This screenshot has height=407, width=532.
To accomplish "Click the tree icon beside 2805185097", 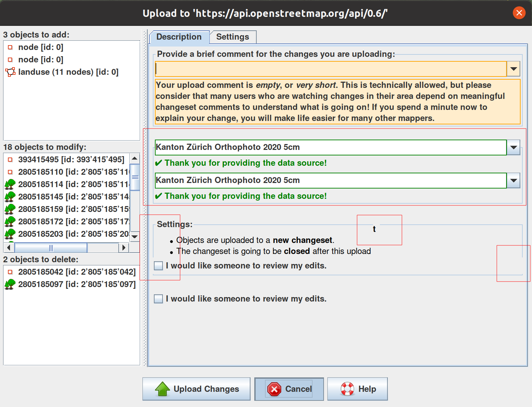I will pyautogui.click(x=10, y=284).
